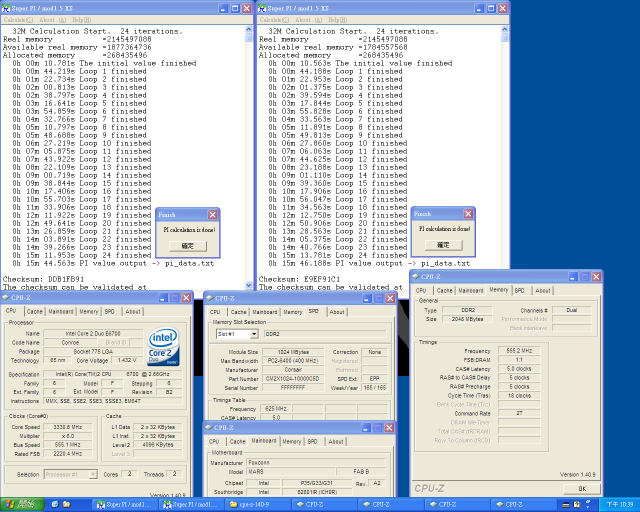Open the About menu in right Super PI
This screenshot has width=640, height=512.
308,20
